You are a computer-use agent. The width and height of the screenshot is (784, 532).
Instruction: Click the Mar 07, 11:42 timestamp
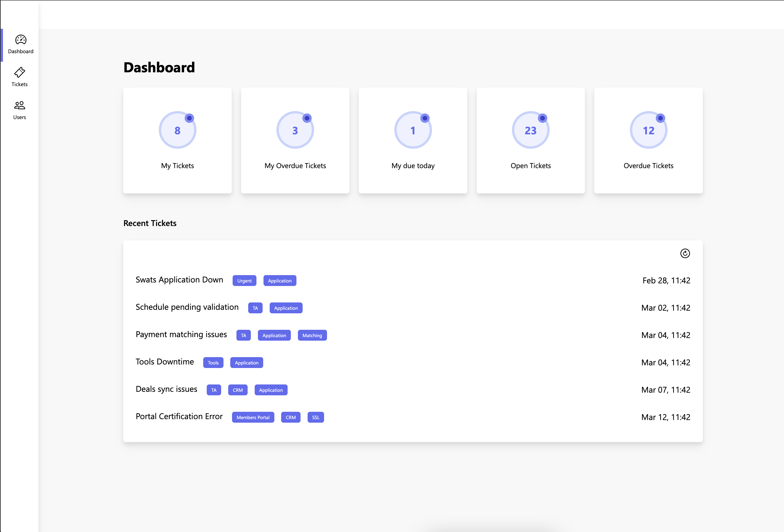[x=665, y=390]
